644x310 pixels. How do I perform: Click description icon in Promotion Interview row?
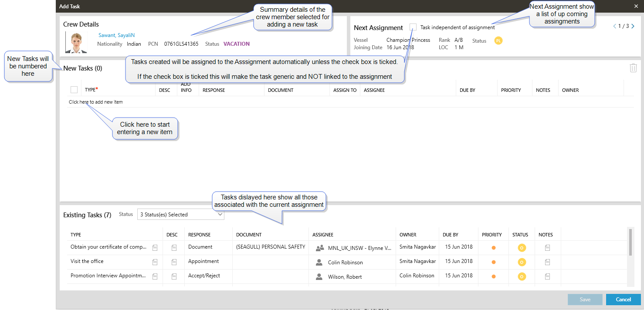coord(174,276)
